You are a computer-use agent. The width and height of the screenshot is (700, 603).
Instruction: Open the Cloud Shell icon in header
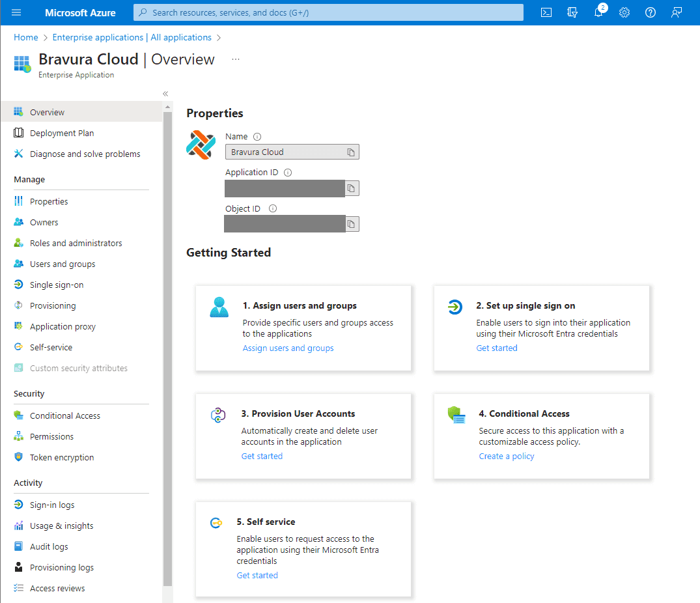[x=546, y=12]
